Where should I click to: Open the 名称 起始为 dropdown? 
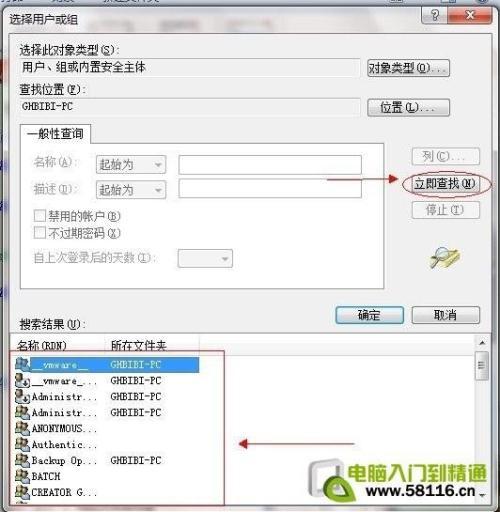click(x=131, y=164)
